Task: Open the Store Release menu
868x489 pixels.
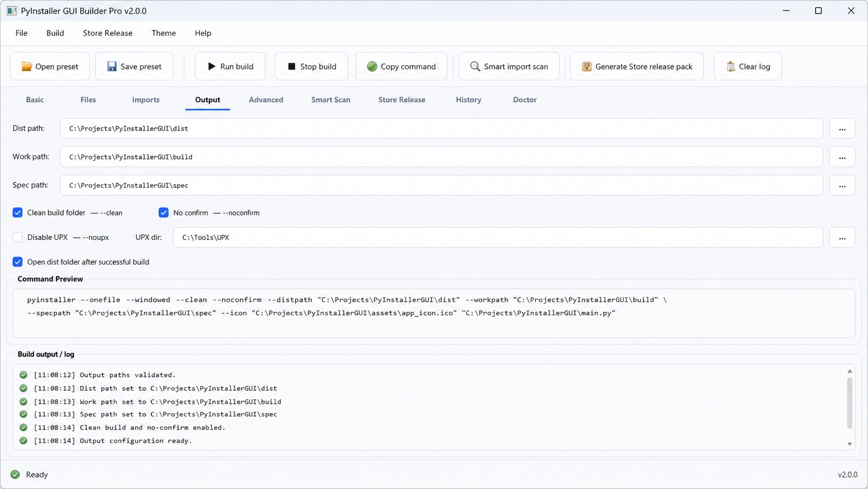Action: (107, 33)
